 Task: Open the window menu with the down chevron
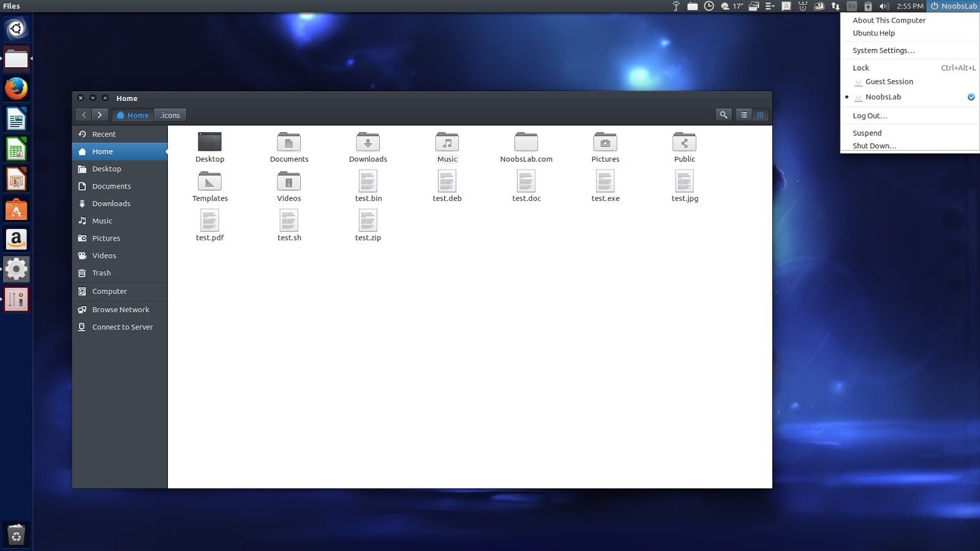pos(92,98)
